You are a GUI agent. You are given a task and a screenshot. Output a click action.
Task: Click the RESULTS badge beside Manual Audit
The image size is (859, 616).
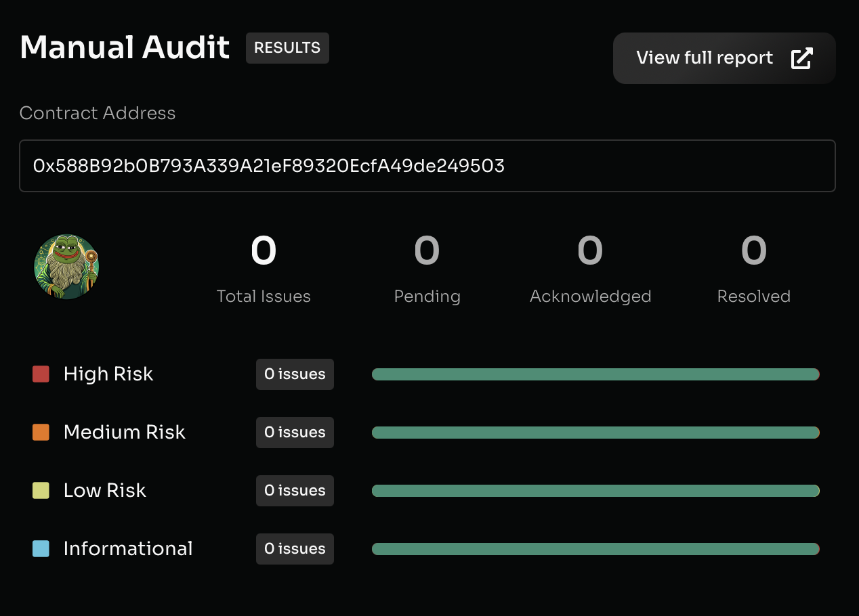pyautogui.click(x=287, y=48)
